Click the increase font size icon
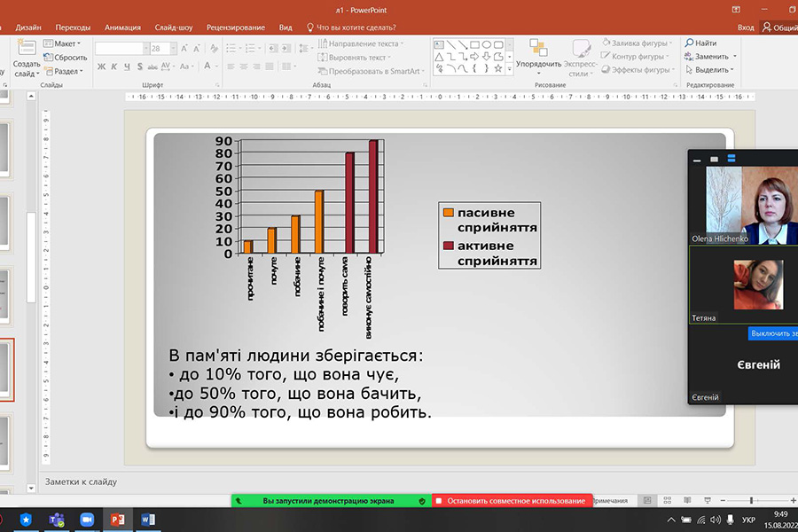The width and height of the screenshot is (798, 532). click(185, 48)
